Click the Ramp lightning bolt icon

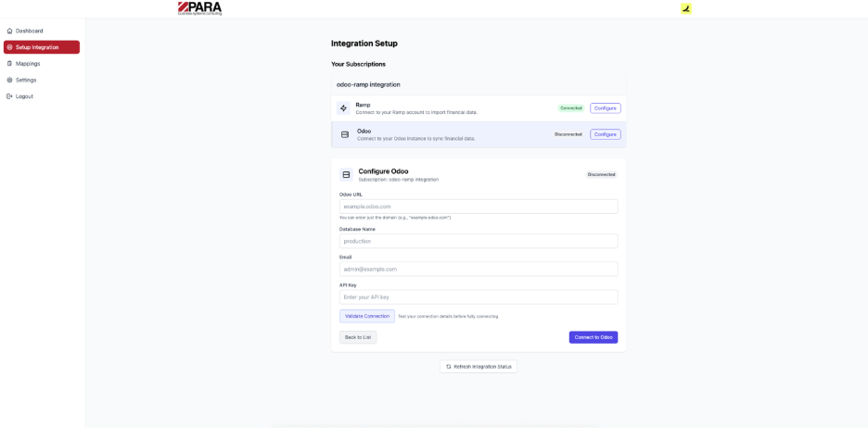[x=344, y=108]
